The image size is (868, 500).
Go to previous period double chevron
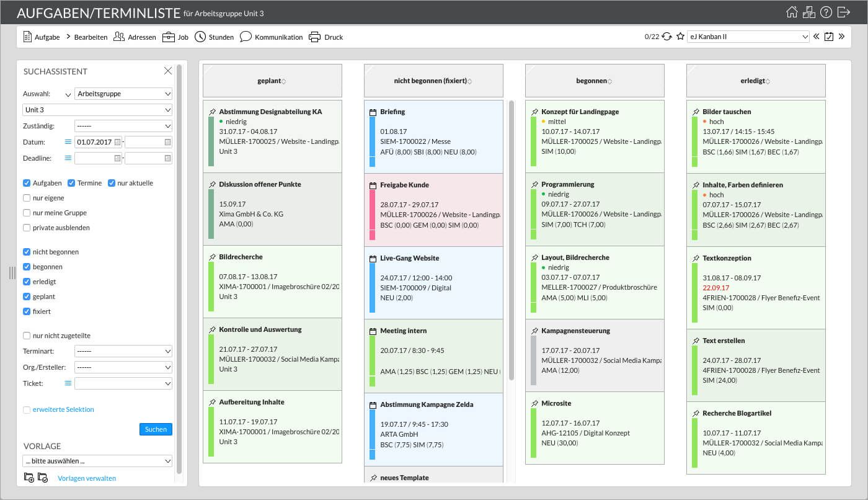(817, 37)
